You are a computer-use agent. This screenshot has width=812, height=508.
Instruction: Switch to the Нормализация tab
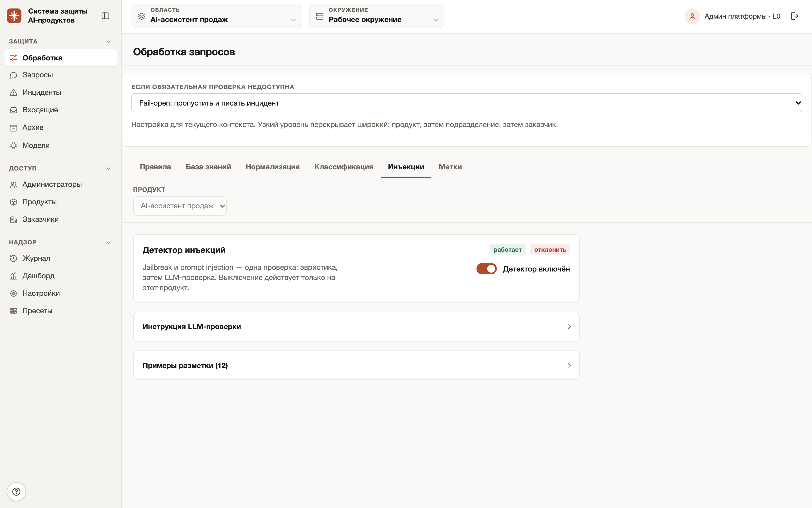click(x=272, y=167)
